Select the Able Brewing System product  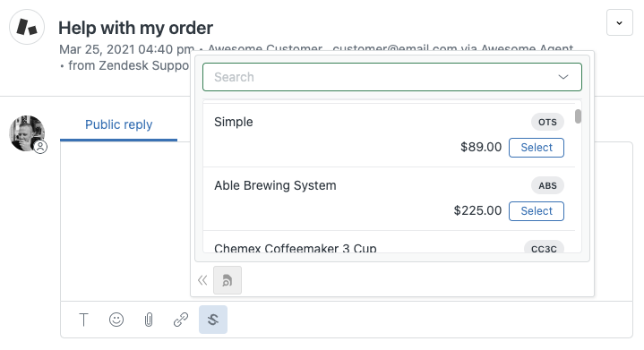536,211
